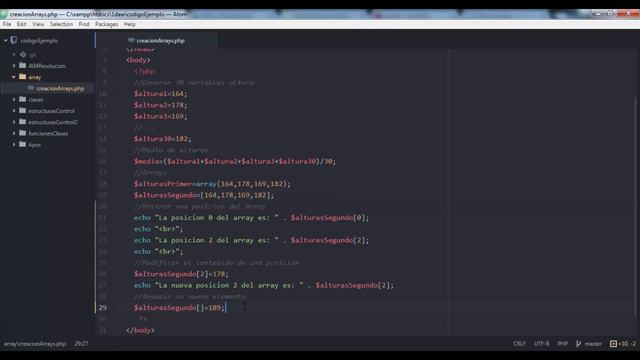Open the Find menu

tap(84, 24)
